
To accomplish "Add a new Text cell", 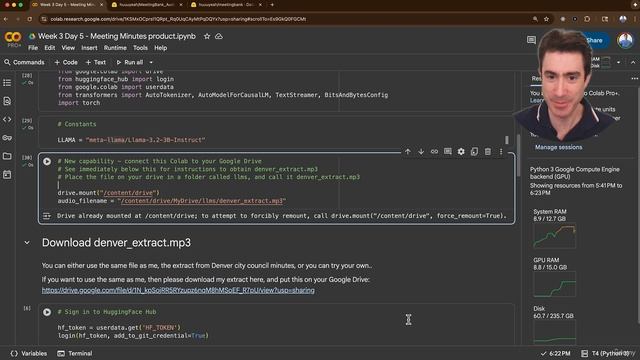I will (x=96, y=62).
